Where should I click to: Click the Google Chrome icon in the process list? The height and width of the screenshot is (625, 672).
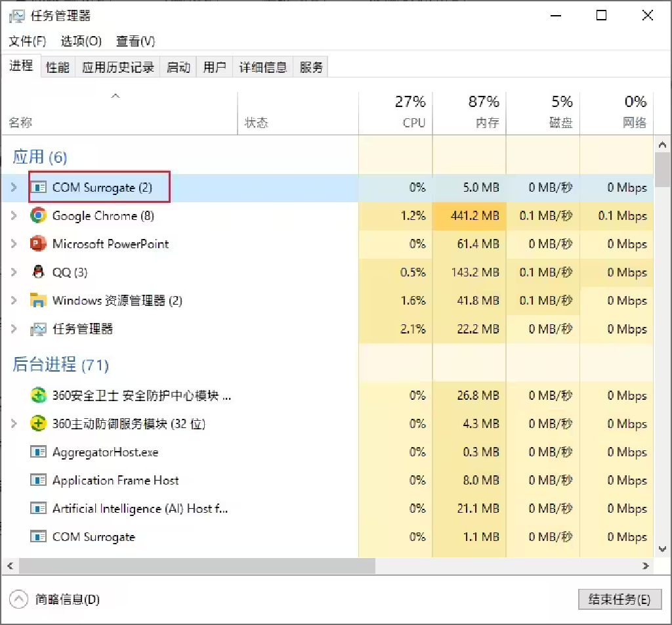39,215
